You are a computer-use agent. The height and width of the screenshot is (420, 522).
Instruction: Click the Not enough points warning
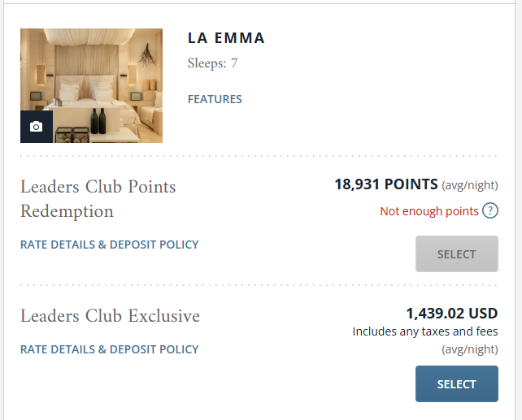click(429, 211)
